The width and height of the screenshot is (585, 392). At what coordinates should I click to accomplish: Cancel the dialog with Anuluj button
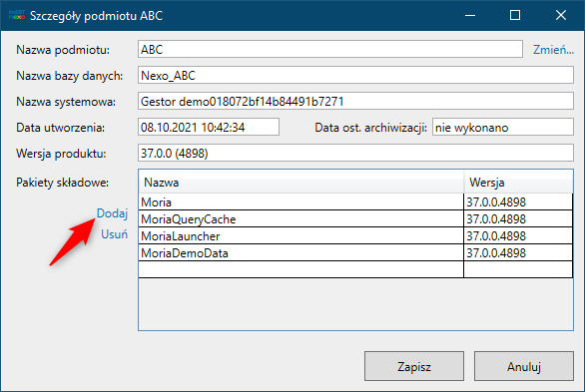524,366
